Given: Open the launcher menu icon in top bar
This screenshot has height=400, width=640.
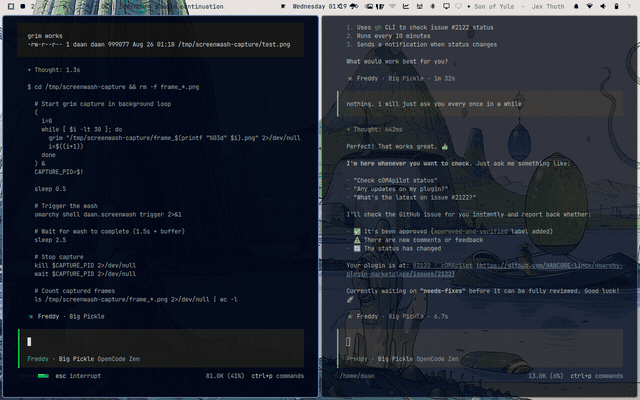Looking at the screenshot, I should coord(11,6).
